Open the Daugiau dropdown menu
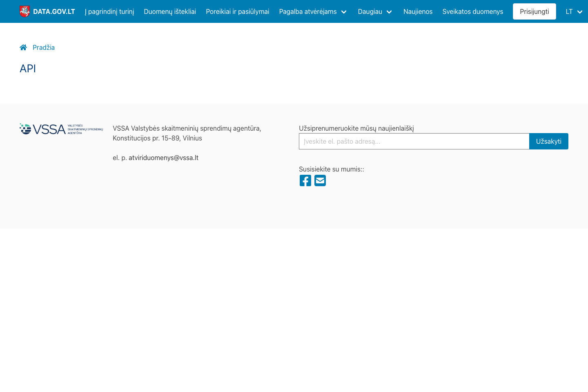 coord(374,11)
